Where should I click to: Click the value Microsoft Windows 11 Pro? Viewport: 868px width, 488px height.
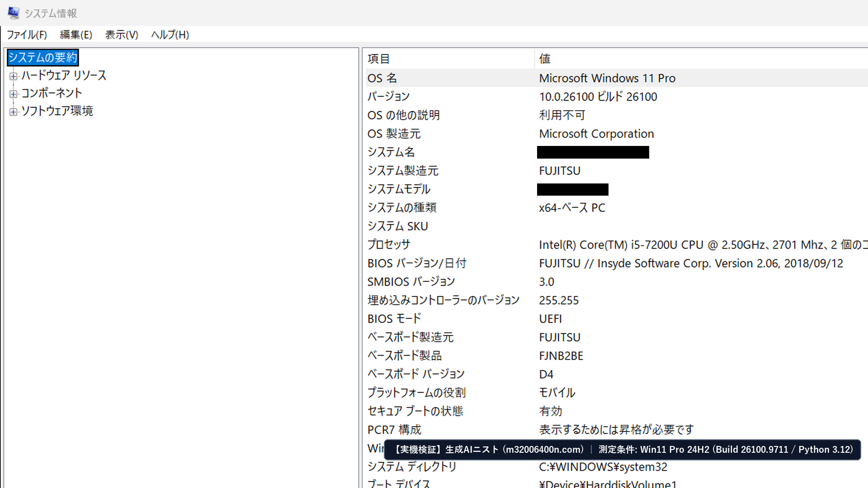click(x=607, y=78)
